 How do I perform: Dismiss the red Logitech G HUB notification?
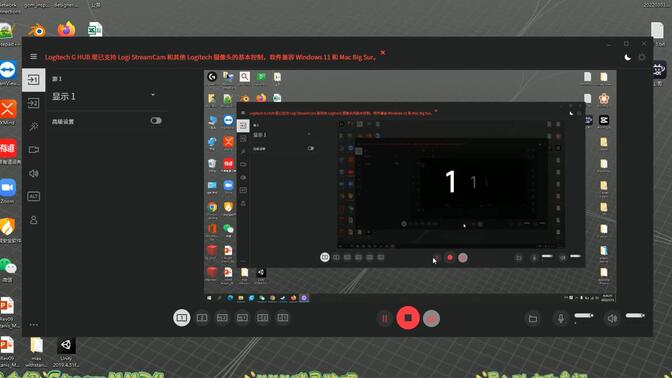click(383, 53)
